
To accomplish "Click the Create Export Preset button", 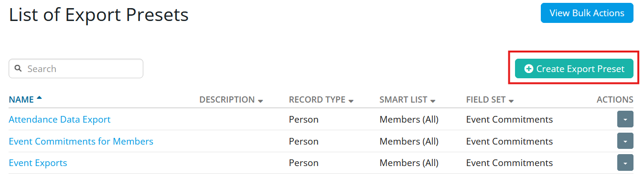I will pyautogui.click(x=574, y=69).
